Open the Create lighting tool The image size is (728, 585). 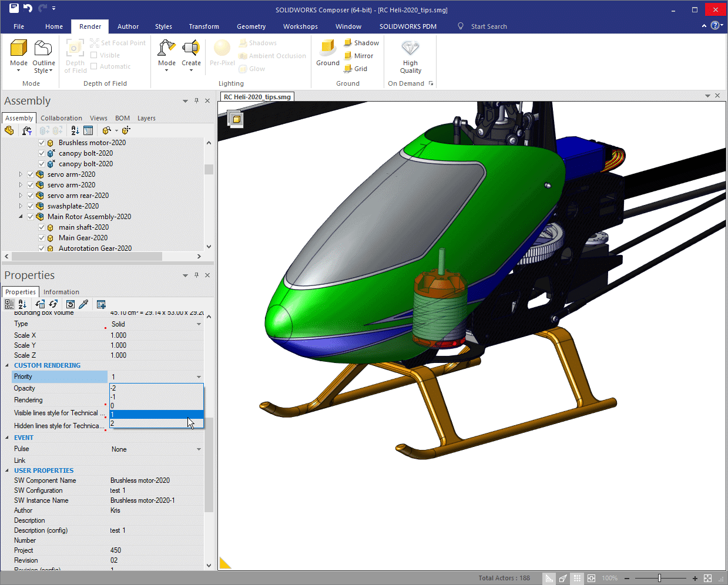coord(191,49)
